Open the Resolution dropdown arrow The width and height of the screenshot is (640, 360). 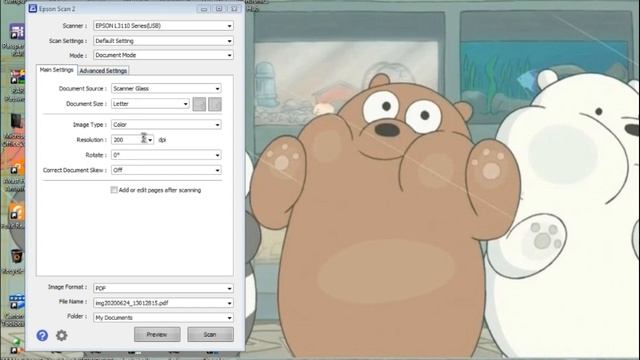(150, 140)
